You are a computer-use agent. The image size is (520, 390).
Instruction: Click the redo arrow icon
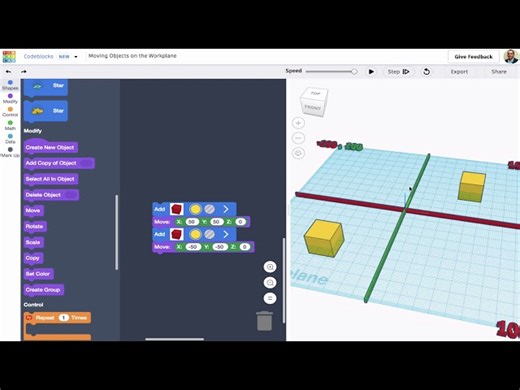tap(24, 72)
